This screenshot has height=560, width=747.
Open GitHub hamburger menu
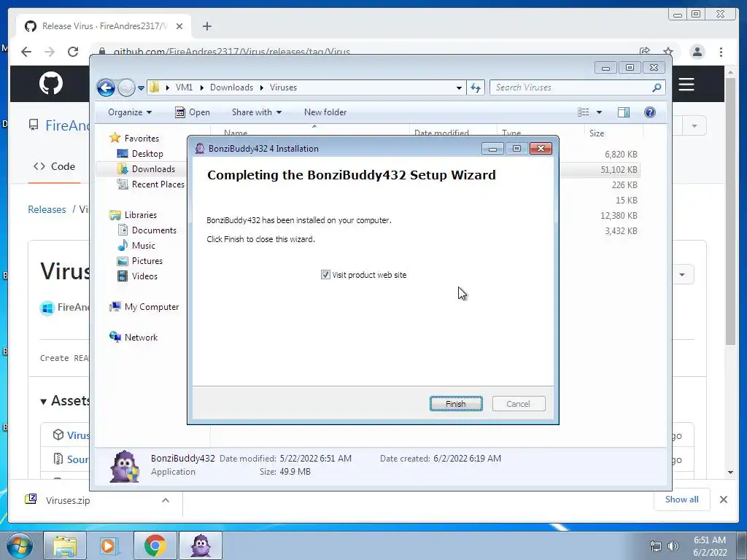pyautogui.click(x=686, y=85)
